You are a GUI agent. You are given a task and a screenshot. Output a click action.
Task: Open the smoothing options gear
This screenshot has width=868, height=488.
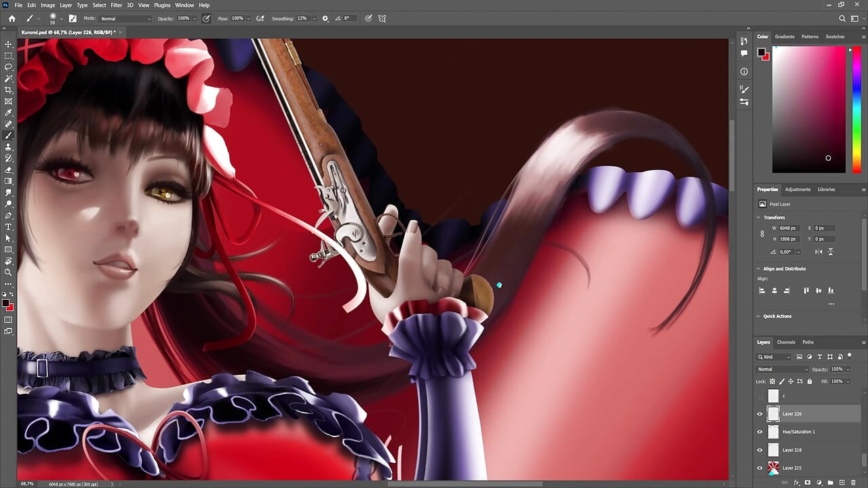click(325, 18)
